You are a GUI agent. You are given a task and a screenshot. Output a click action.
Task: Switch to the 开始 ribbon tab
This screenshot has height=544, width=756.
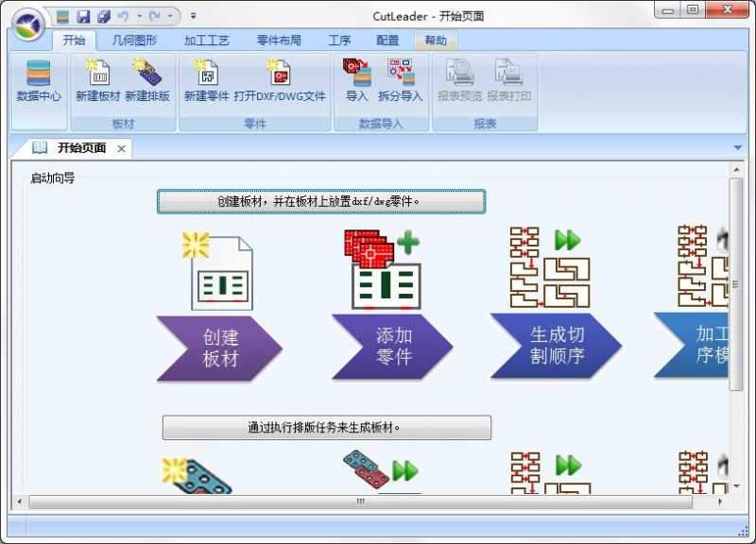[x=74, y=41]
